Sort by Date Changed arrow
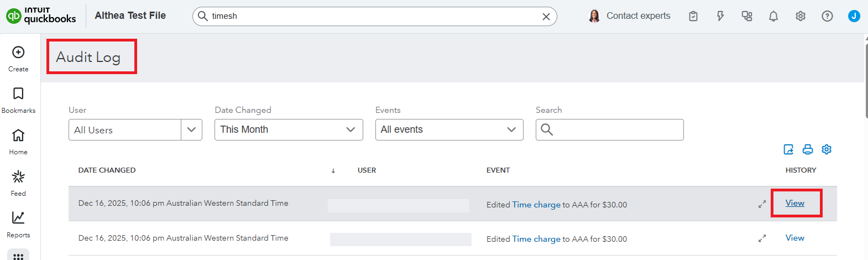Screen dimensions: 868x260 [x=333, y=171]
